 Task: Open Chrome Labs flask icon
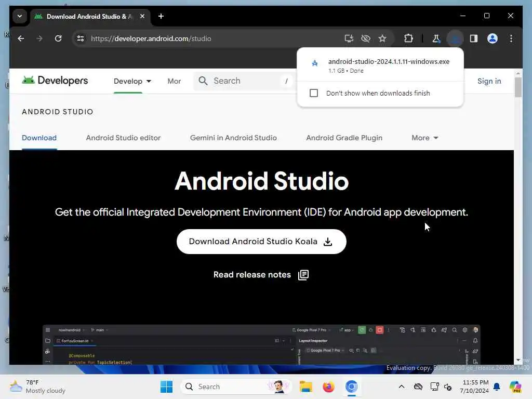pos(436,38)
